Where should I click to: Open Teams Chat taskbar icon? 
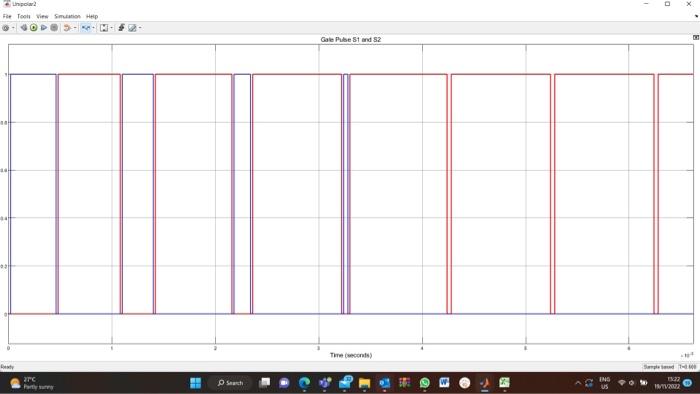[284, 383]
